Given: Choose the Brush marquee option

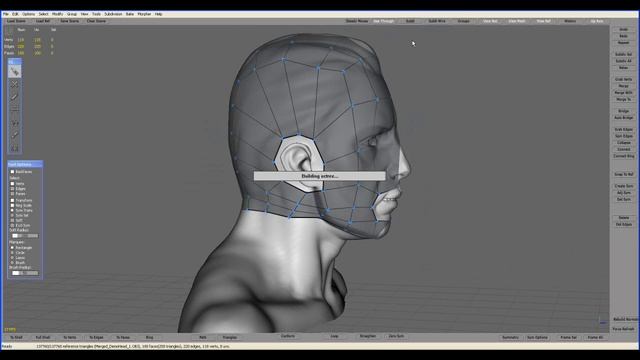Looking at the screenshot, I should (12, 262).
